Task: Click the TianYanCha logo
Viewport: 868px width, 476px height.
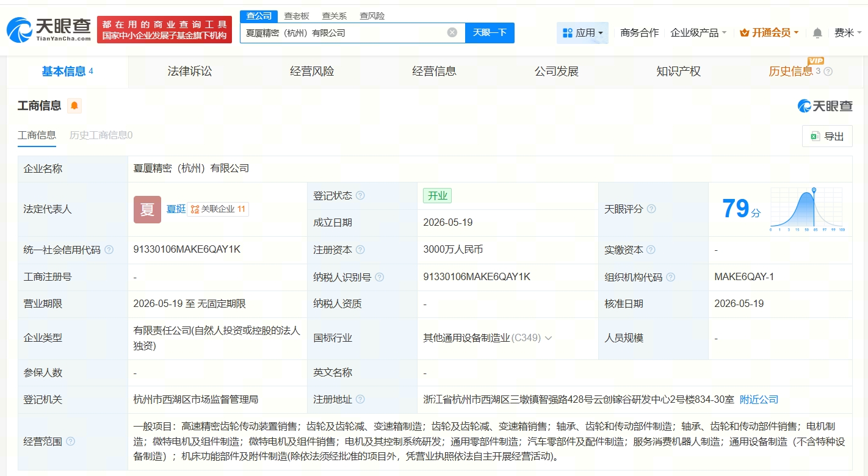Action: (x=48, y=29)
